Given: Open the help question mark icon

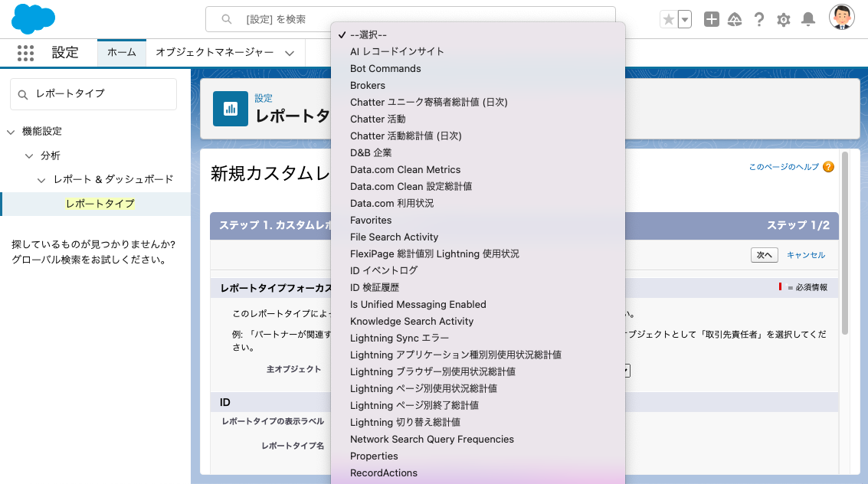Looking at the screenshot, I should coord(759,19).
